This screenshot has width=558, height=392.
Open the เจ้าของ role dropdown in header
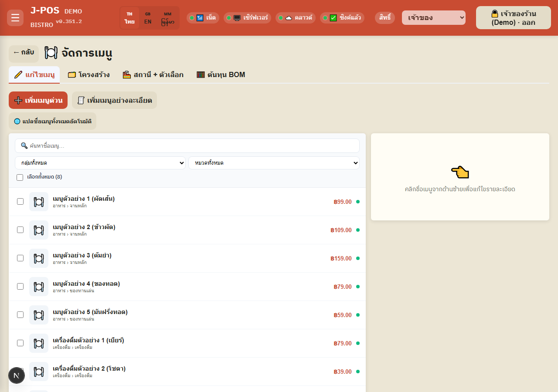point(434,18)
